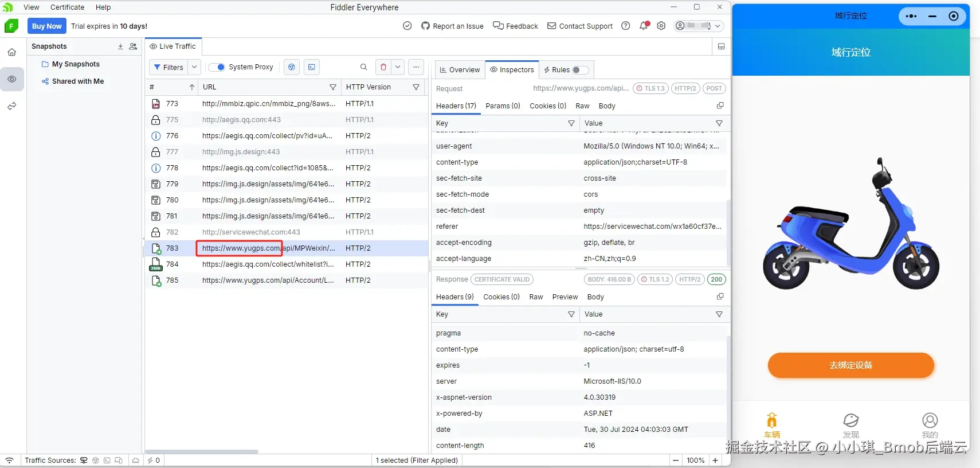
Task: Toggle the Rules switch
Action: [580, 70]
